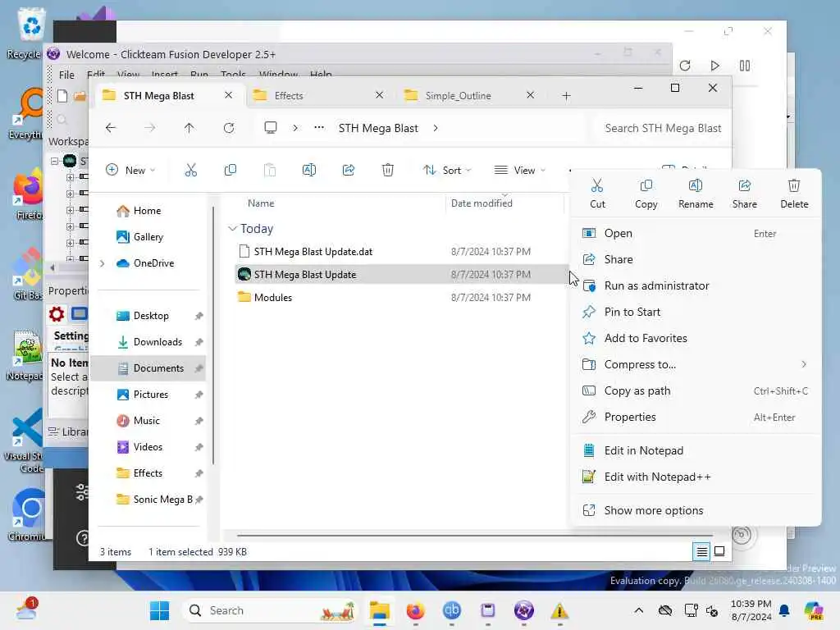
Task: Open the Sort dropdown
Action: coord(447,171)
